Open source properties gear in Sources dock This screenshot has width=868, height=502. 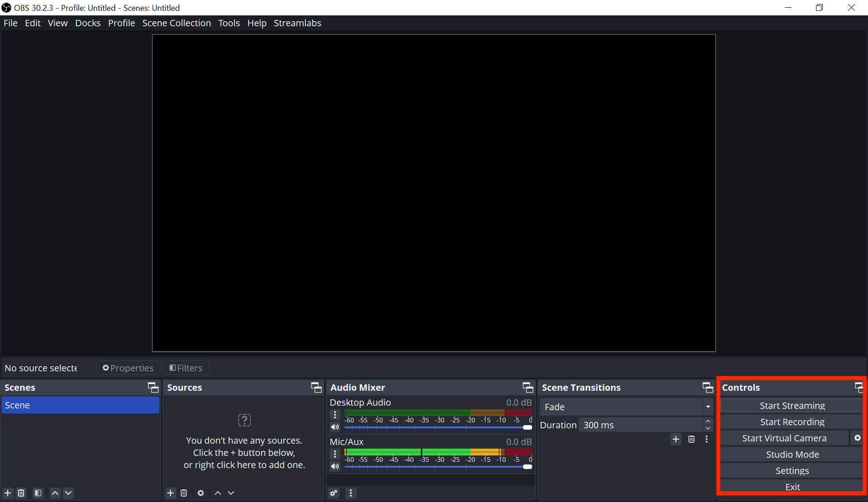[x=201, y=493]
